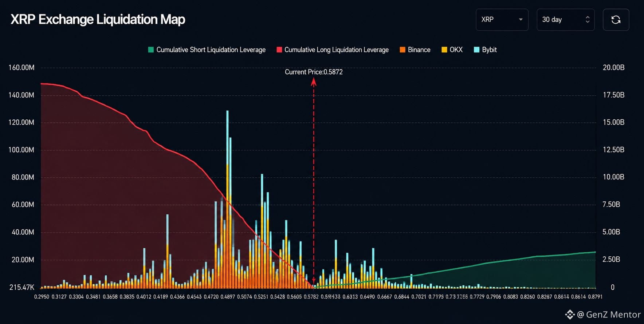Click the 17.50B right axis label
The image size is (644, 324).
coord(614,95)
